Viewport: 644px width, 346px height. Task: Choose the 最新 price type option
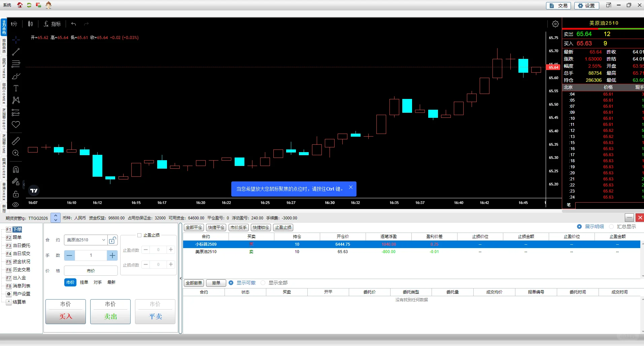tap(111, 282)
